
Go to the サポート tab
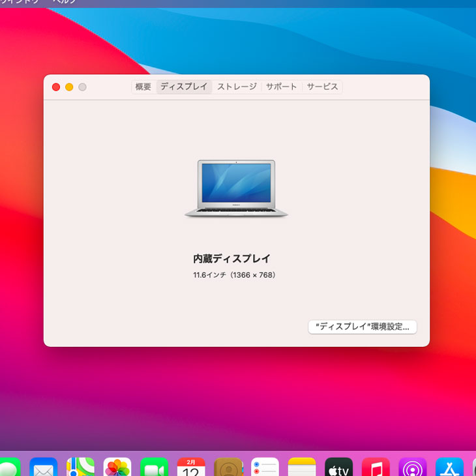pyautogui.click(x=281, y=87)
